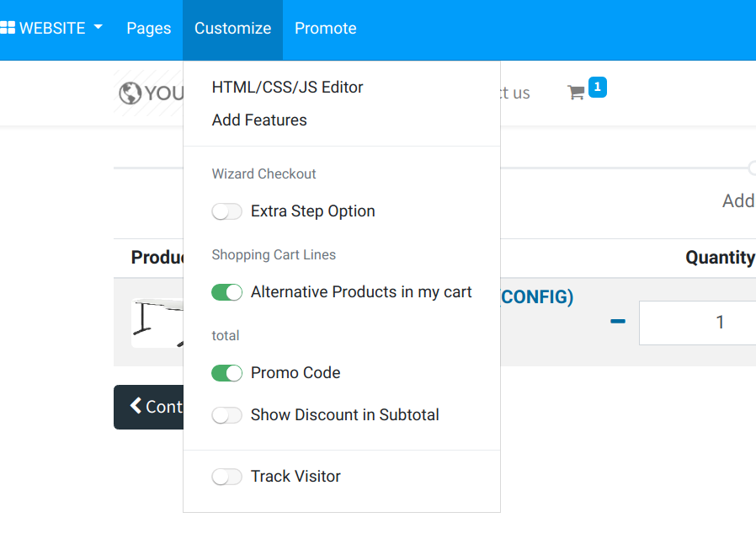The image size is (756, 555).
Task: Open the Promote menu
Action: (x=325, y=29)
